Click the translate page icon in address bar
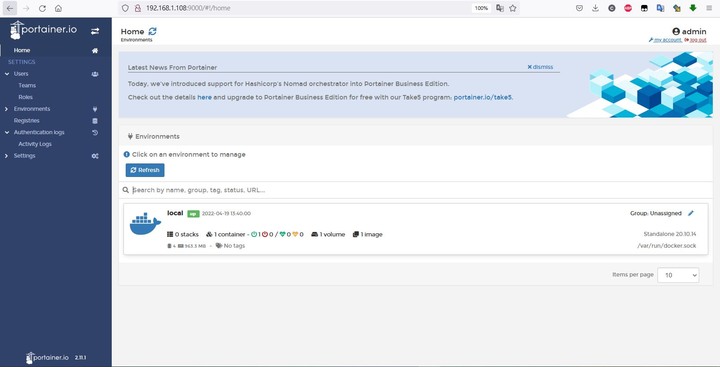This screenshot has width=720, height=367. click(500, 8)
